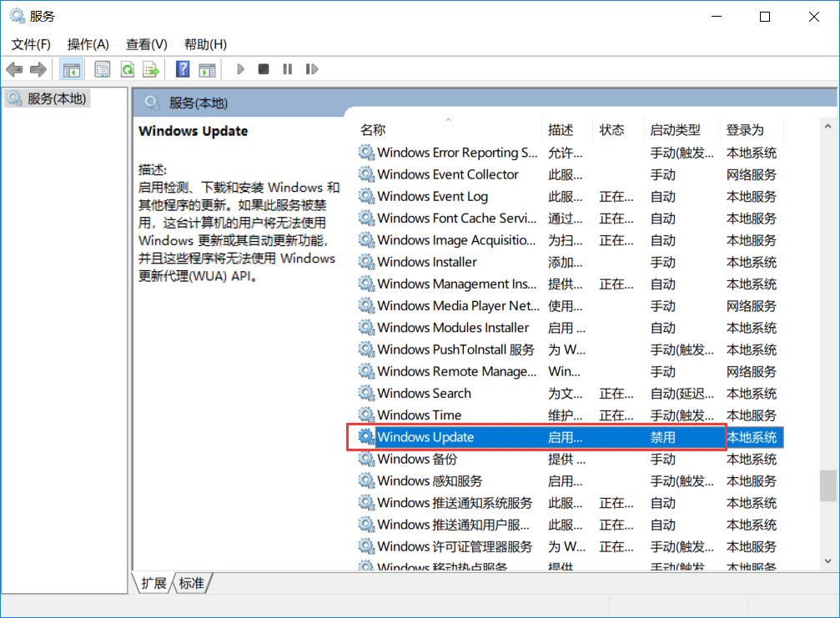Select the Windows Media Player Network row

pos(570,306)
